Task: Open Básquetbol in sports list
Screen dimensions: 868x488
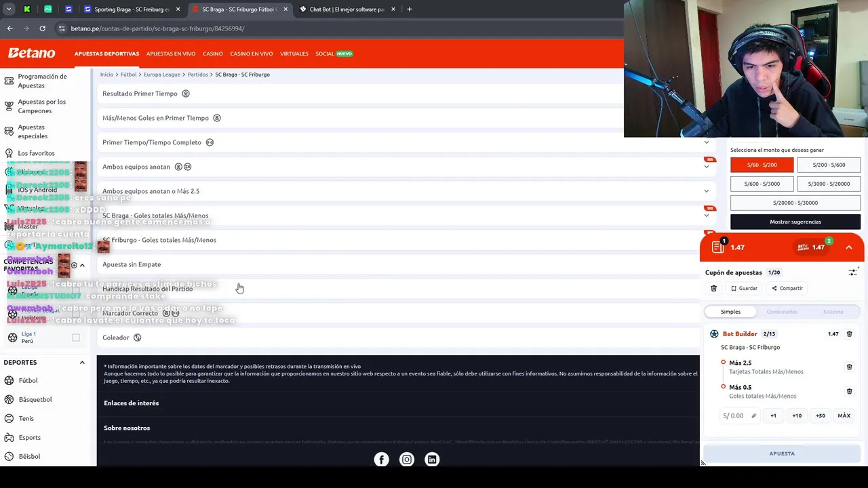Action: tap(35, 399)
